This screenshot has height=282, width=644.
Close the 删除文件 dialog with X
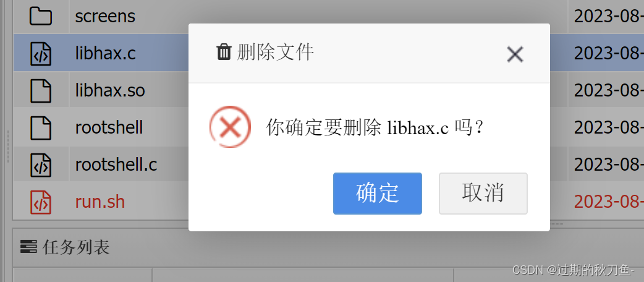point(515,54)
